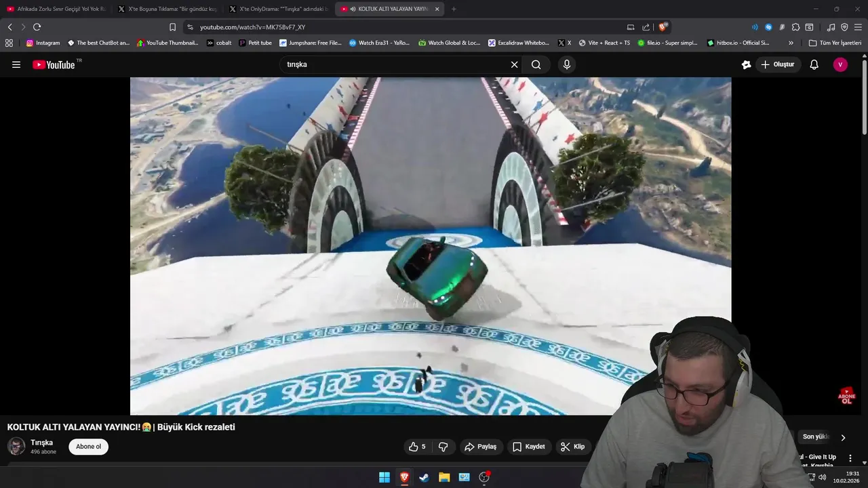Image resolution: width=868 pixels, height=488 pixels.
Task: Reload the page
Action: coord(37,27)
